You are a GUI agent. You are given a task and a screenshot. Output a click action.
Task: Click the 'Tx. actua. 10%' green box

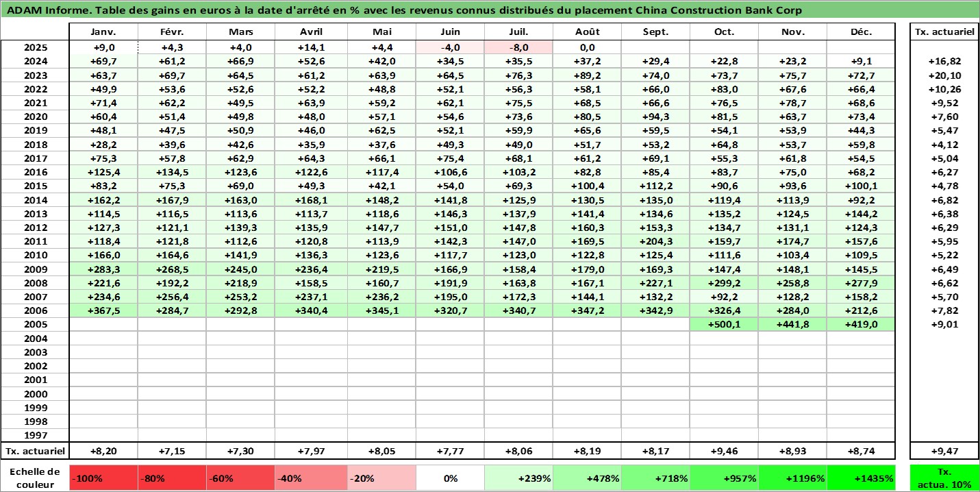tap(944, 478)
